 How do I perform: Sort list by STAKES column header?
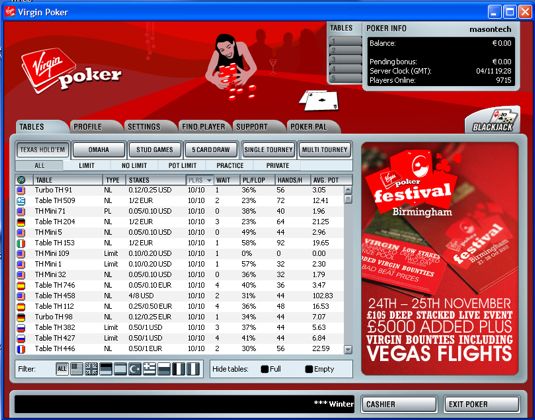click(156, 180)
